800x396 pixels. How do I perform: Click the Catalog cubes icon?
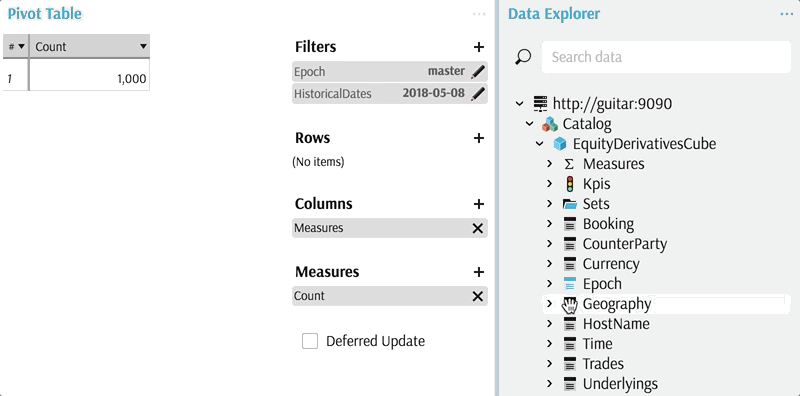550,124
